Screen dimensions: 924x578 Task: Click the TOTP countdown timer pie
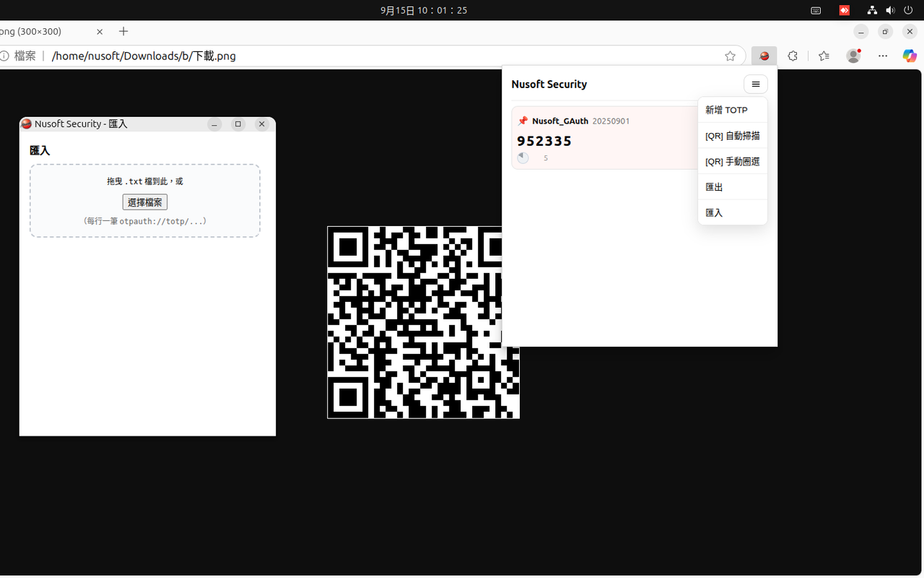tap(523, 158)
